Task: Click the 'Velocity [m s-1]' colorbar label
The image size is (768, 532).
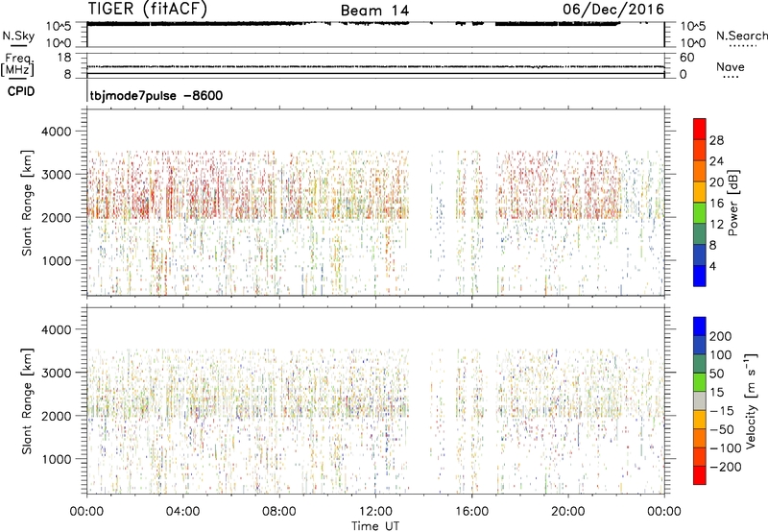Action: pos(751,400)
